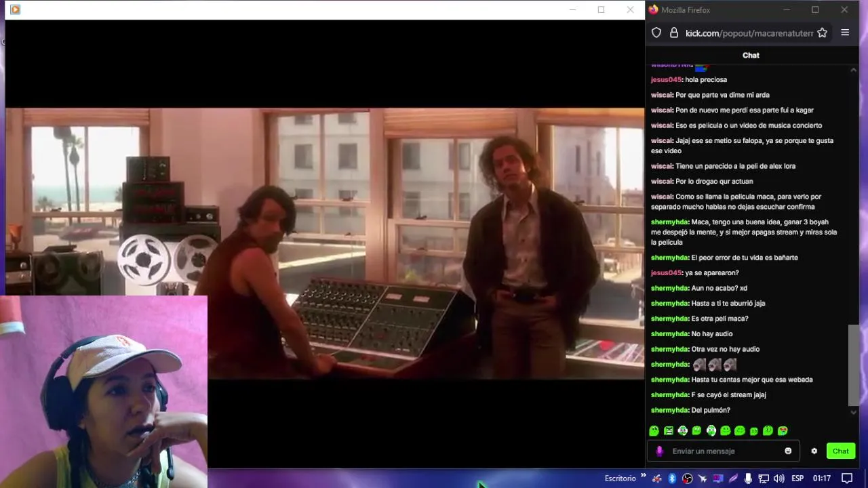The height and width of the screenshot is (488, 868).
Task: Click the purple microphone icon in message box
Action: (659, 451)
